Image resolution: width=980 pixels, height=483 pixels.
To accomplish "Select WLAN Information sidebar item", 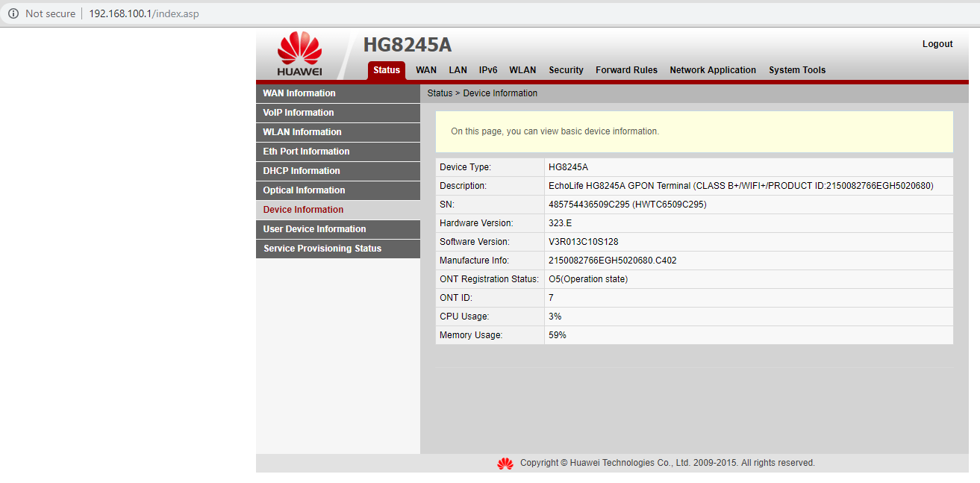I will point(338,132).
